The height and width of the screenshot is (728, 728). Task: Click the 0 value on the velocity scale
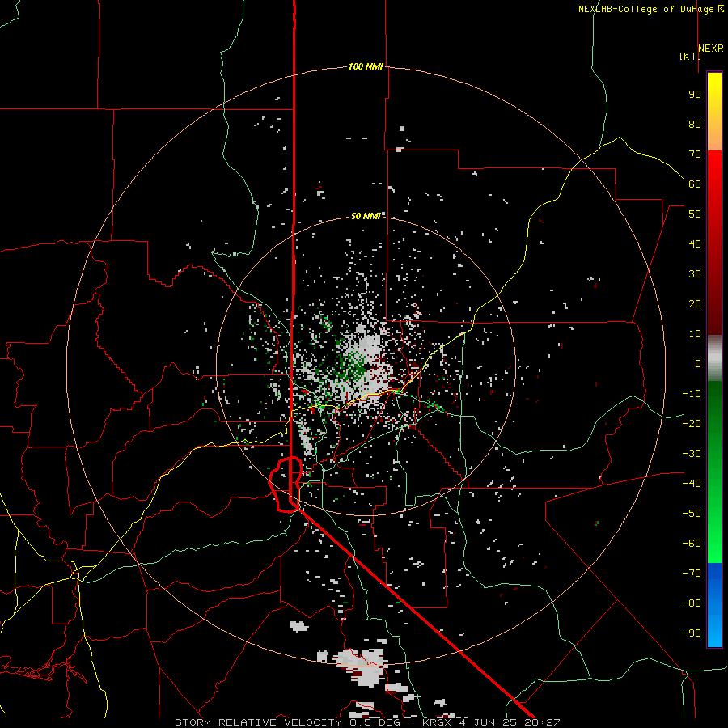click(x=698, y=364)
